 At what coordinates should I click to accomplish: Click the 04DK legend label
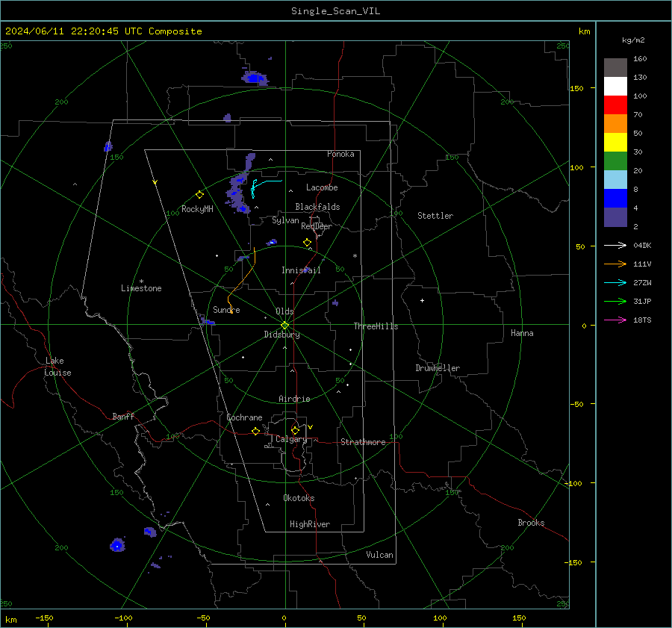pyautogui.click(x=642, y=245)
